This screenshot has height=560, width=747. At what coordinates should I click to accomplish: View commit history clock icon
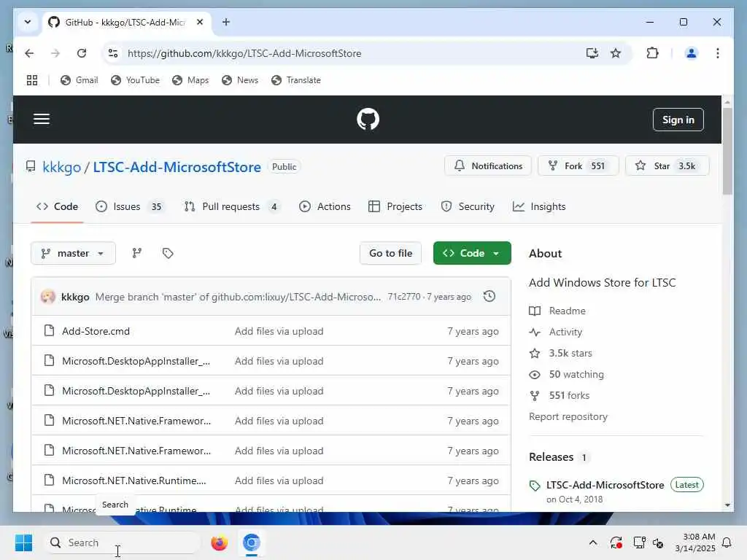tap(489, 296)
